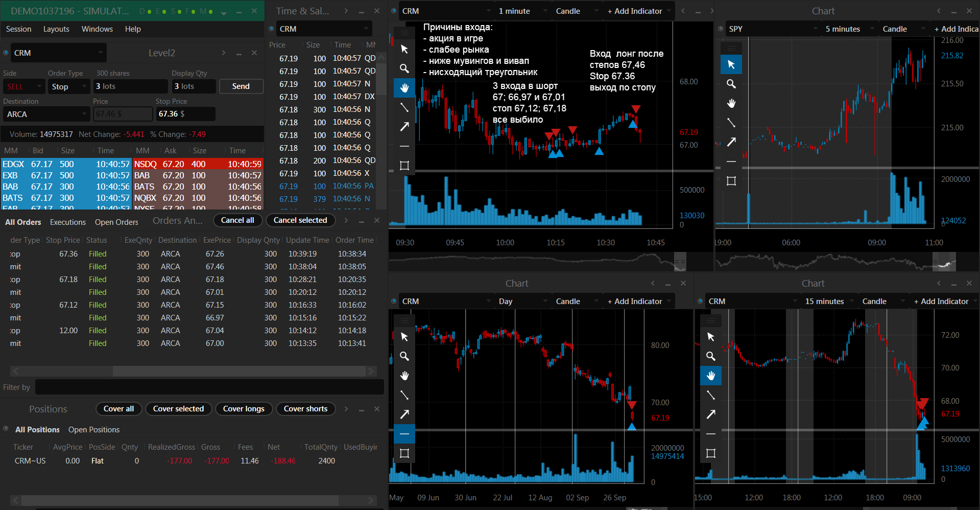
Task: Click Cover all positions button
Action: [119, 409]
